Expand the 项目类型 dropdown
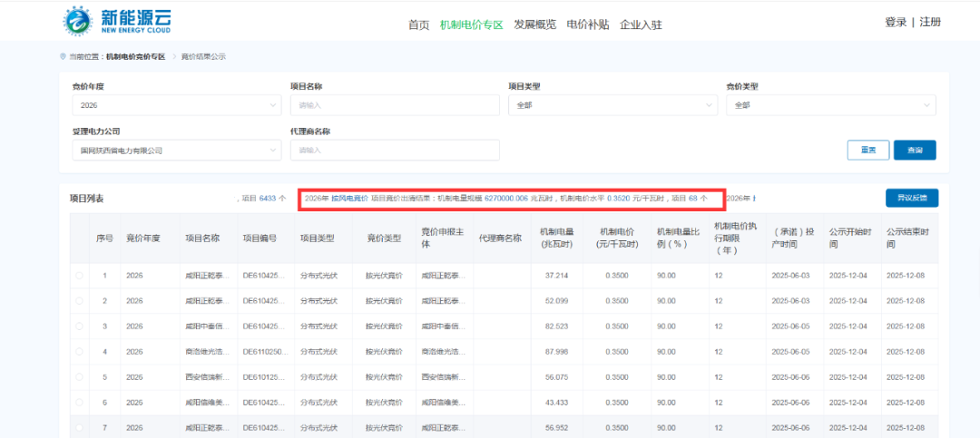980x438 pixels. coord(612,105)
